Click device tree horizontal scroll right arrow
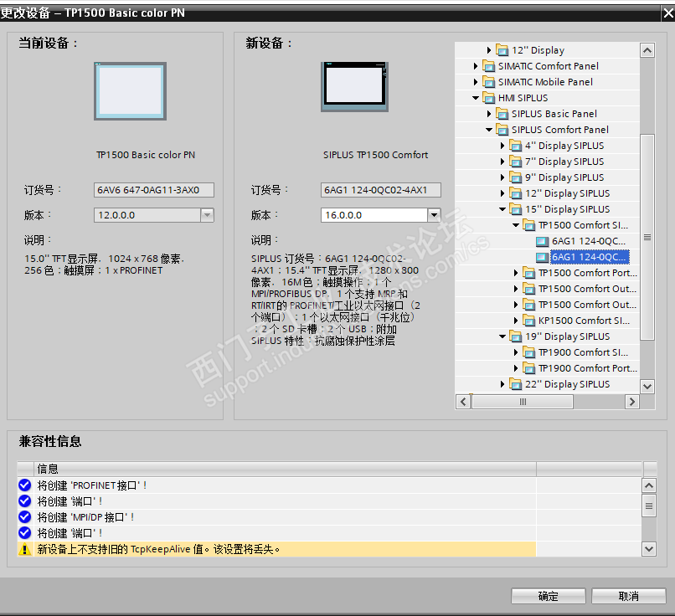Image resolution: width=675 pixels, height=616 pixels. [x=631, y=402]
